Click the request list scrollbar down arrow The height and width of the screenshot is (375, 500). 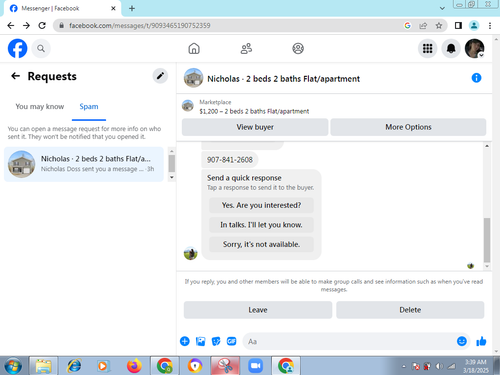pos(172,177)
